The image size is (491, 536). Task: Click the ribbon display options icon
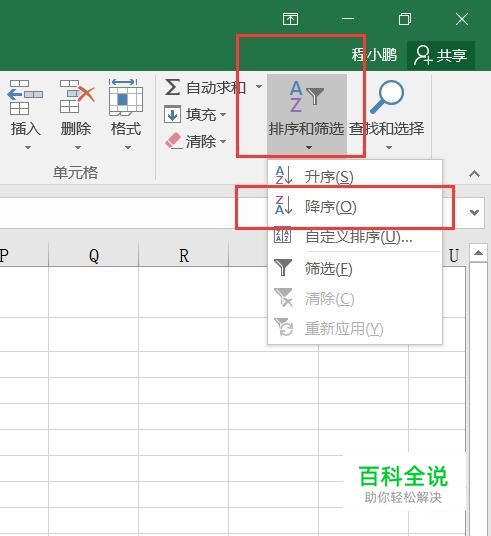click(290, 19)
